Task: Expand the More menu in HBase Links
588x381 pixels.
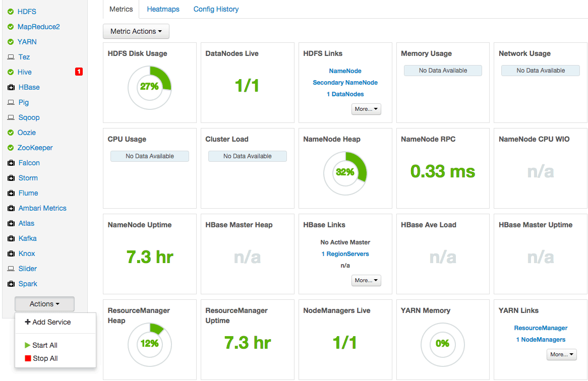Action: [x=366, y=280]
